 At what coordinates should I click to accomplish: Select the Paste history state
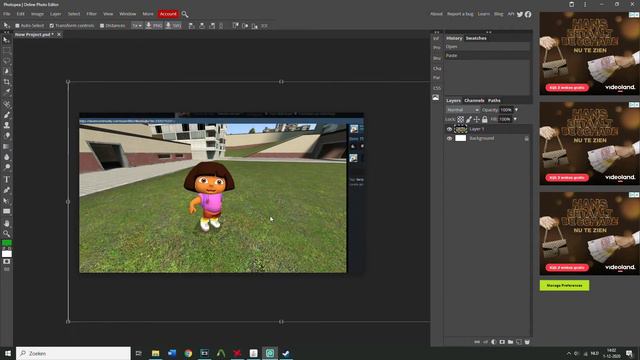pyautogui.click(x=487, y=56)
